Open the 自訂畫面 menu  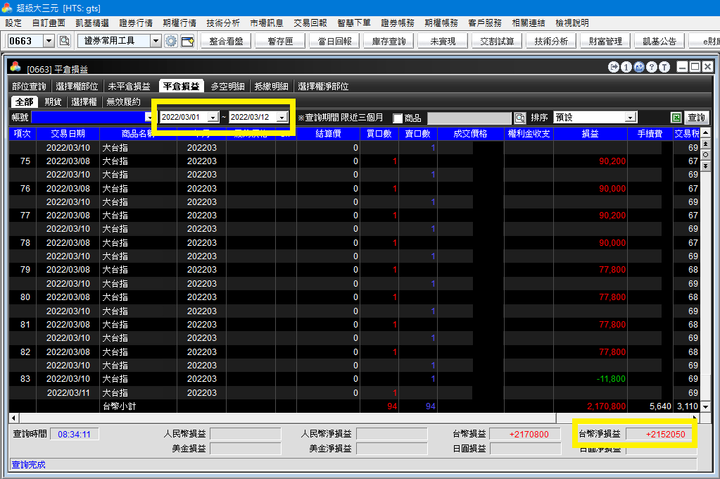tap(48, 23)
